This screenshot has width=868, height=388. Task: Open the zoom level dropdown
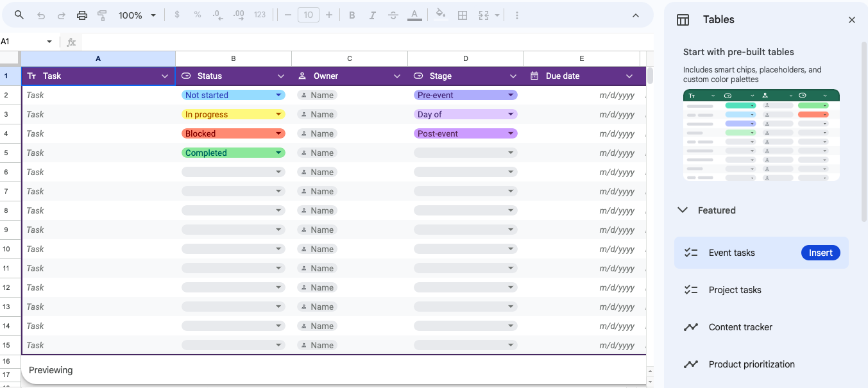coord(137,15)
